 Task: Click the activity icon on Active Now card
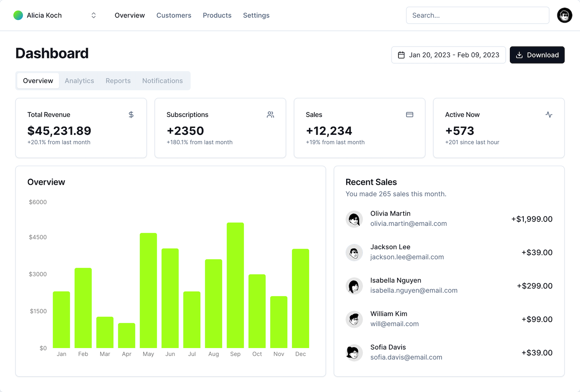549,115
